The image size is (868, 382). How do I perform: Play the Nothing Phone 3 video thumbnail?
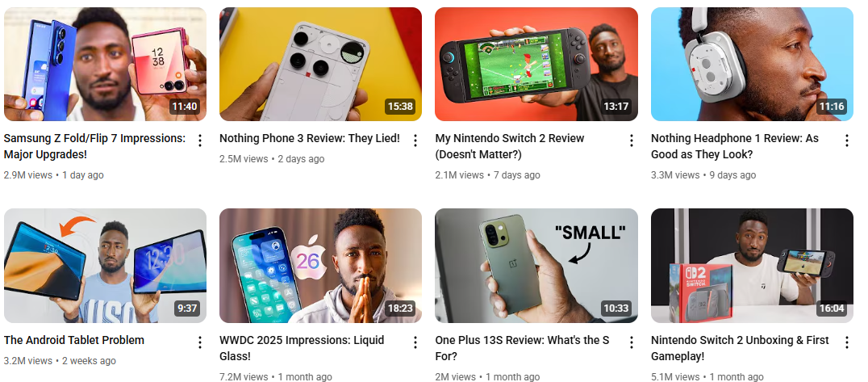(320, 64)
